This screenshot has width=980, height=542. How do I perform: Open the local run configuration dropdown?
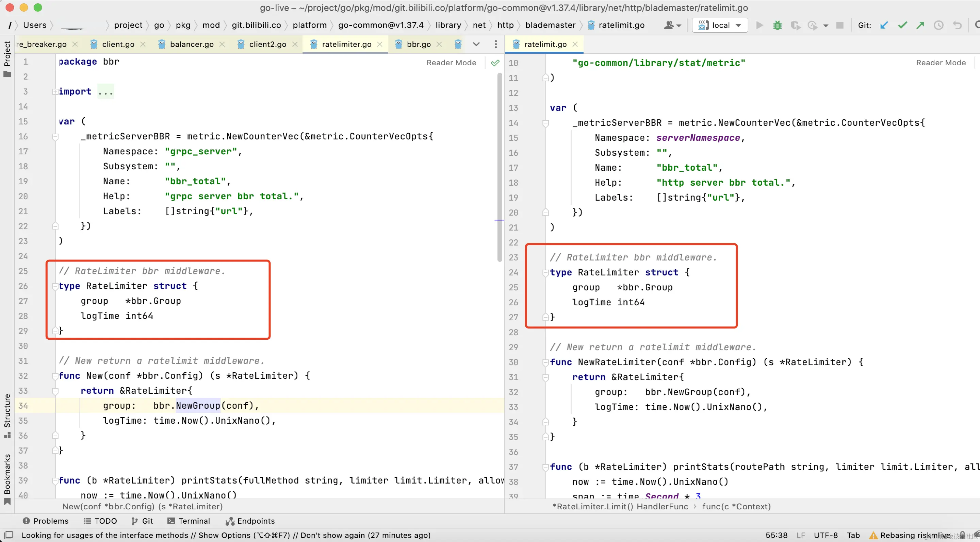tap(720, 25)
